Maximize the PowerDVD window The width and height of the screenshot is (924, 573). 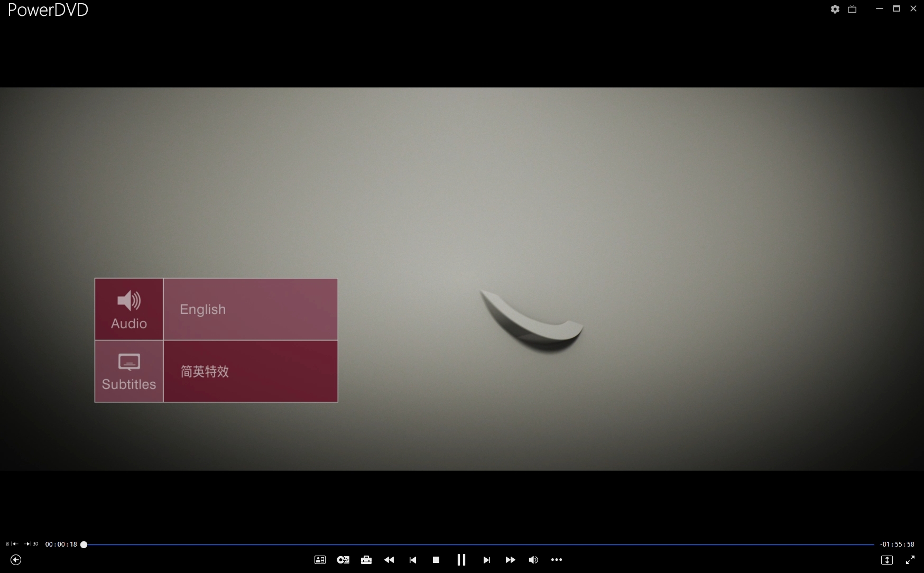pos(897,9)
